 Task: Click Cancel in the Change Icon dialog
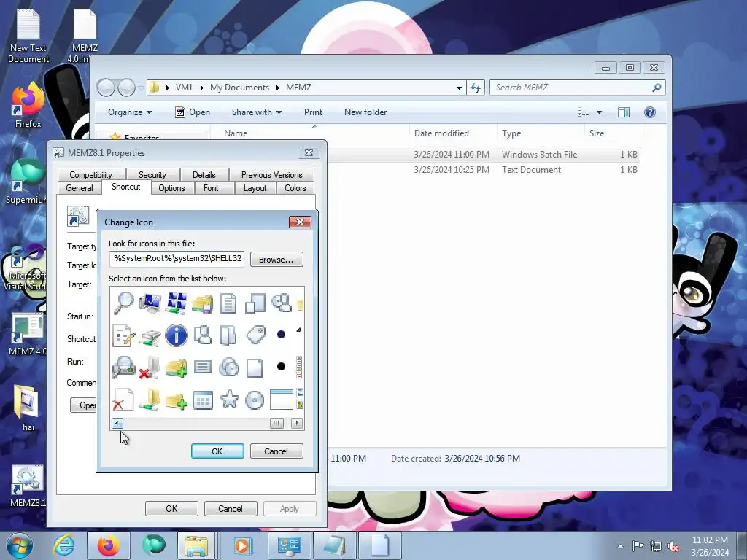tap(276, 451)
